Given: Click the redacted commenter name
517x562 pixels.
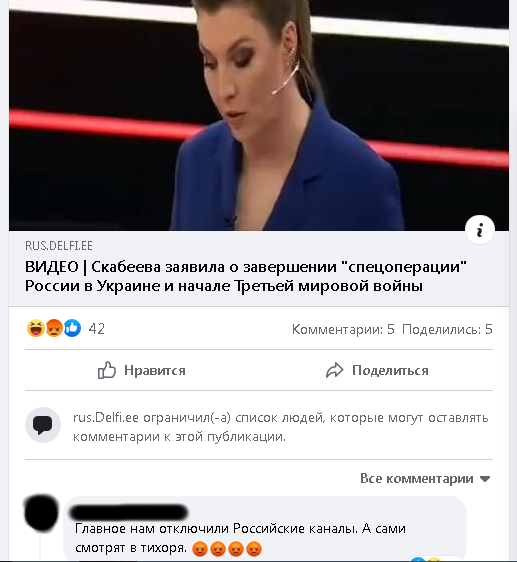Looking at the screenshot, I should click(x=128, y=512).
